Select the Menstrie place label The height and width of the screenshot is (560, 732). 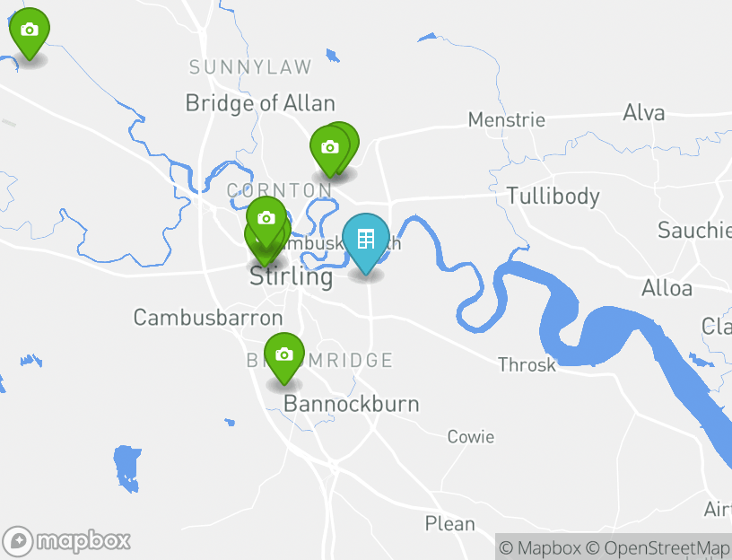(x=507, y=120)
